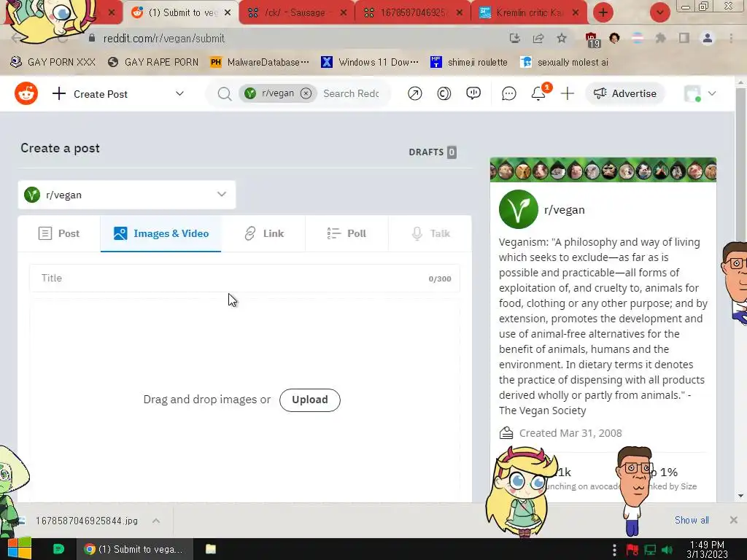Open the taskbar clock showing 1:49 PM
Screen dimensions: 747x560
(707, 549)
